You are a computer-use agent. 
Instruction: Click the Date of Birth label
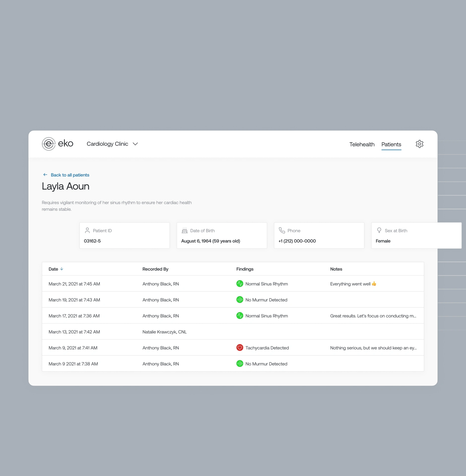tap(202, 231)
